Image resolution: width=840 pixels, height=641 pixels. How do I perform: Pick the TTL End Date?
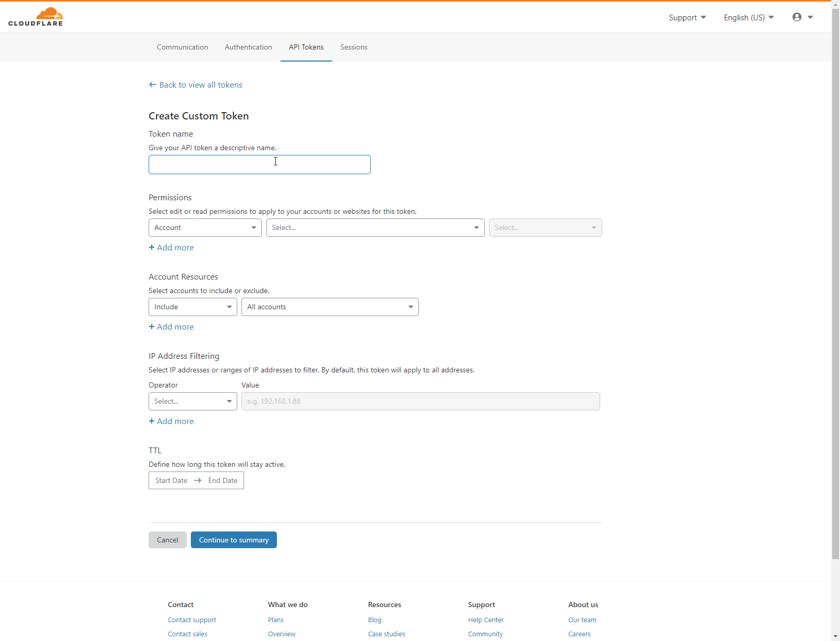(x=223, y=480)
